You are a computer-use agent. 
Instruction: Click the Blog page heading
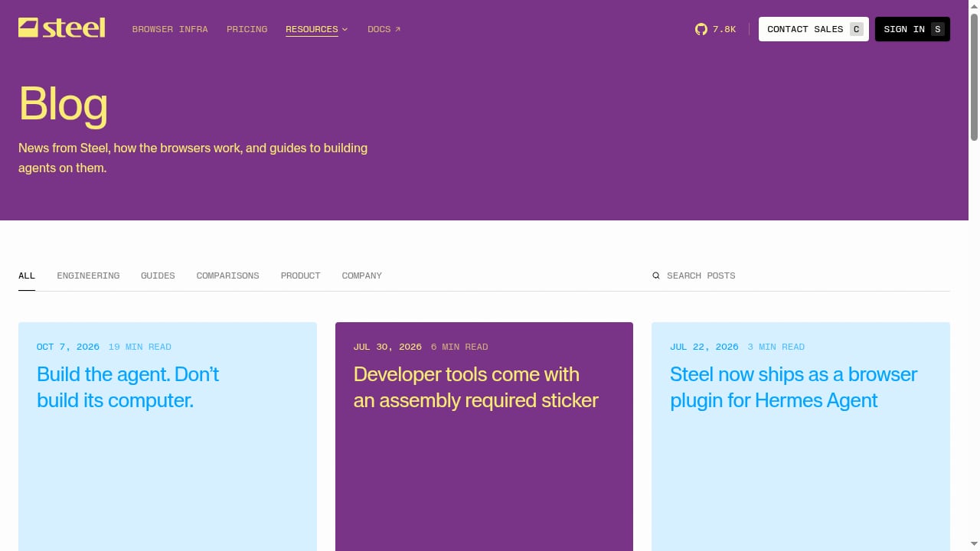click(64, 103)
